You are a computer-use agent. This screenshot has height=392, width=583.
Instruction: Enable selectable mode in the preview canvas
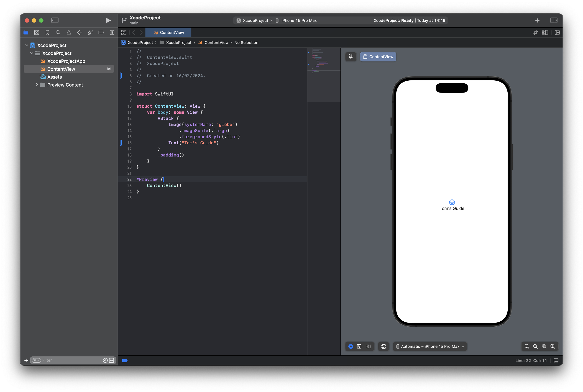point(359,346)
